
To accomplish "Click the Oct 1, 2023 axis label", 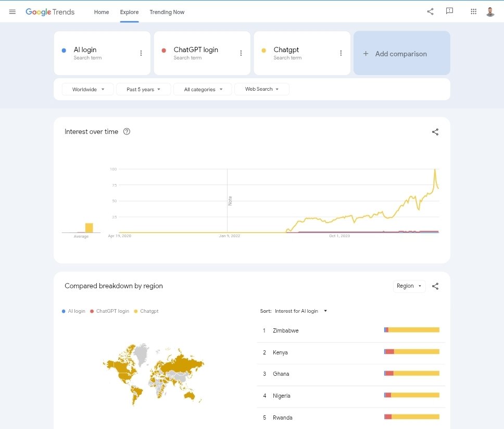I will 339,236.
